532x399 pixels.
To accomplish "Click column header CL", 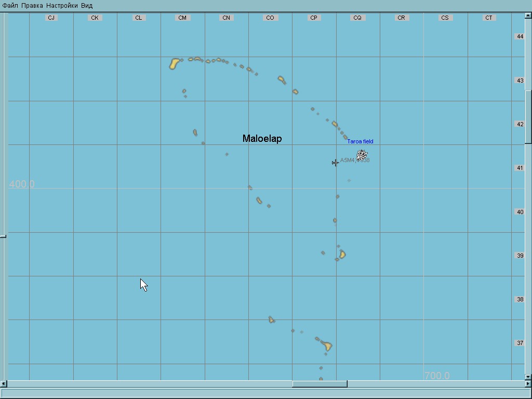I will (x=138, y=18).
